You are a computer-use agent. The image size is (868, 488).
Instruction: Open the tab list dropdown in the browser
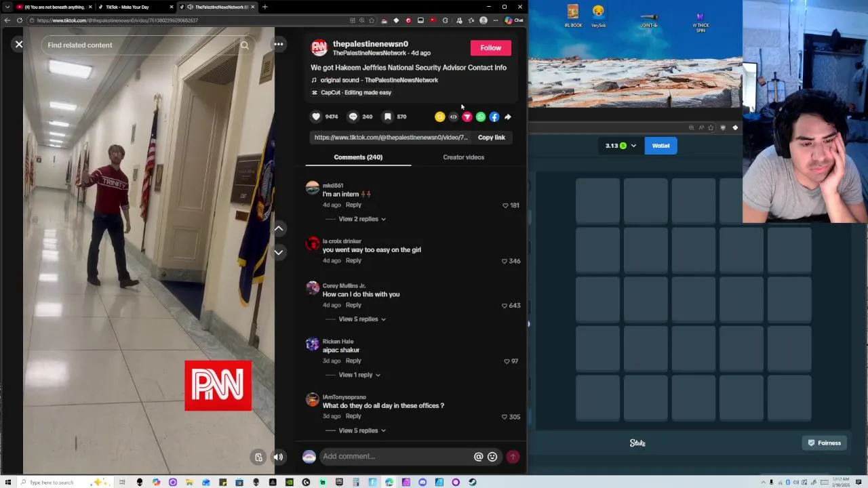point(7,7)
